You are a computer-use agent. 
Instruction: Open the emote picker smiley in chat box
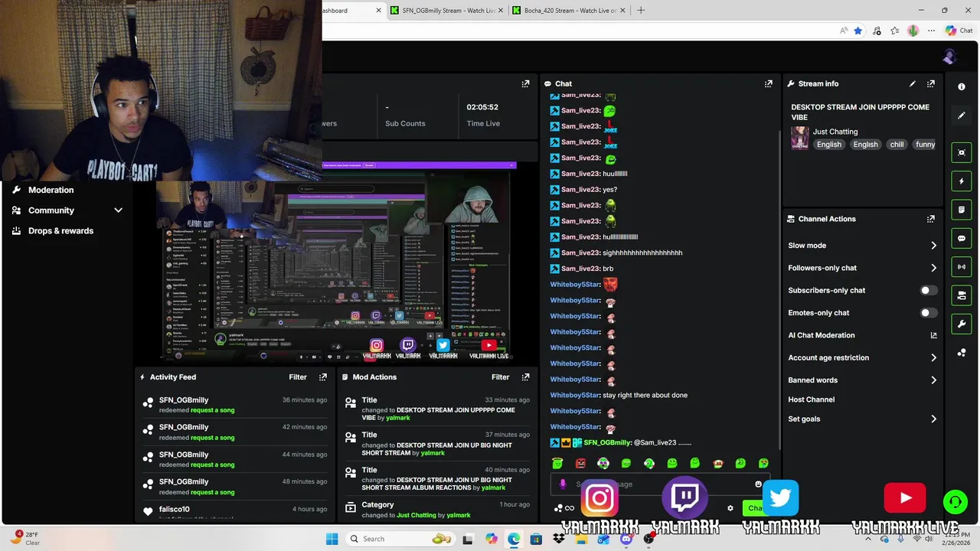pos(759,484)
